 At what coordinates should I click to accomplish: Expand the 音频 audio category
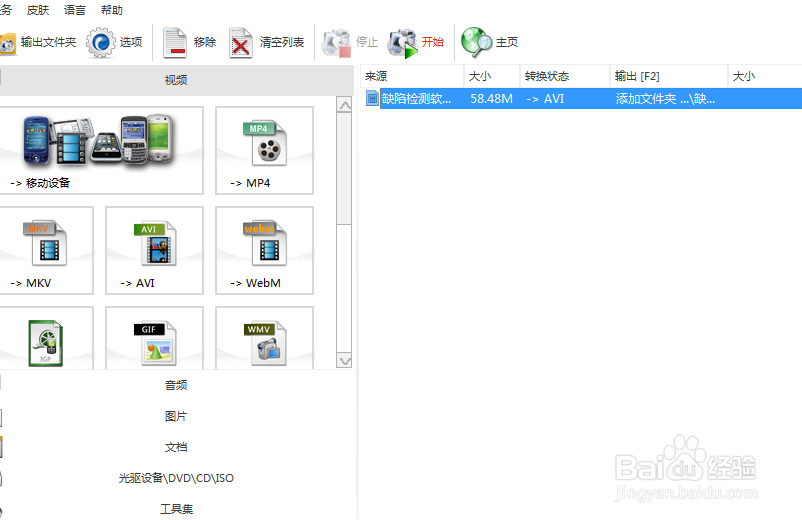[x=176, y=385]
